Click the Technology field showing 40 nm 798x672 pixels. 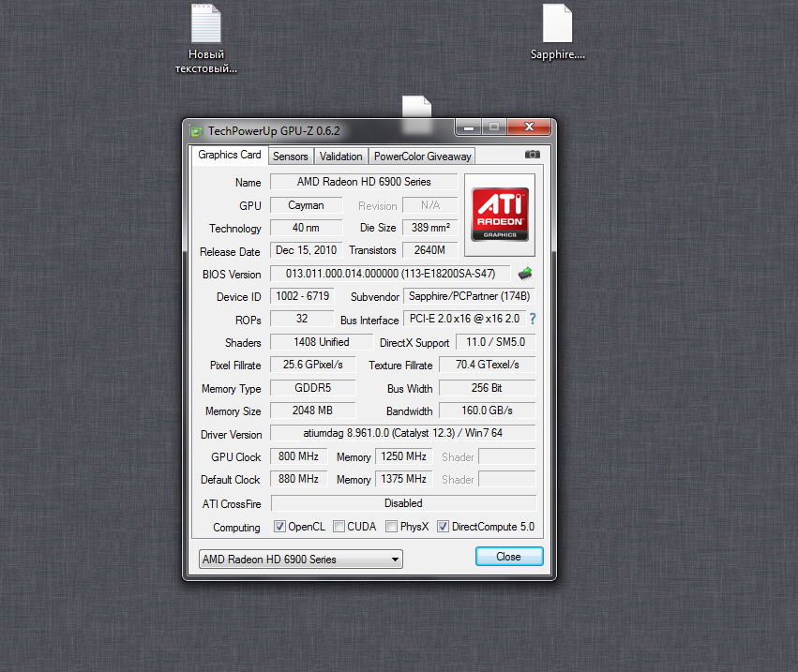[306, 228]
